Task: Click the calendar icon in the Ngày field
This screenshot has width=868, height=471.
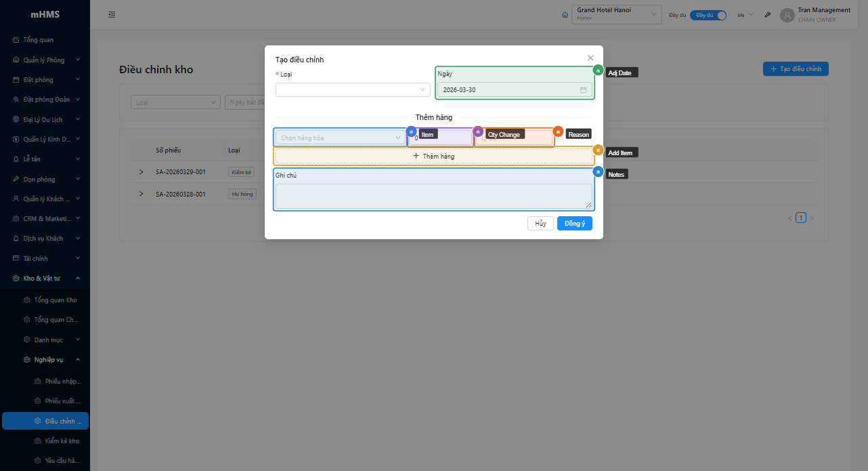Action: click(x=583, y=89)
